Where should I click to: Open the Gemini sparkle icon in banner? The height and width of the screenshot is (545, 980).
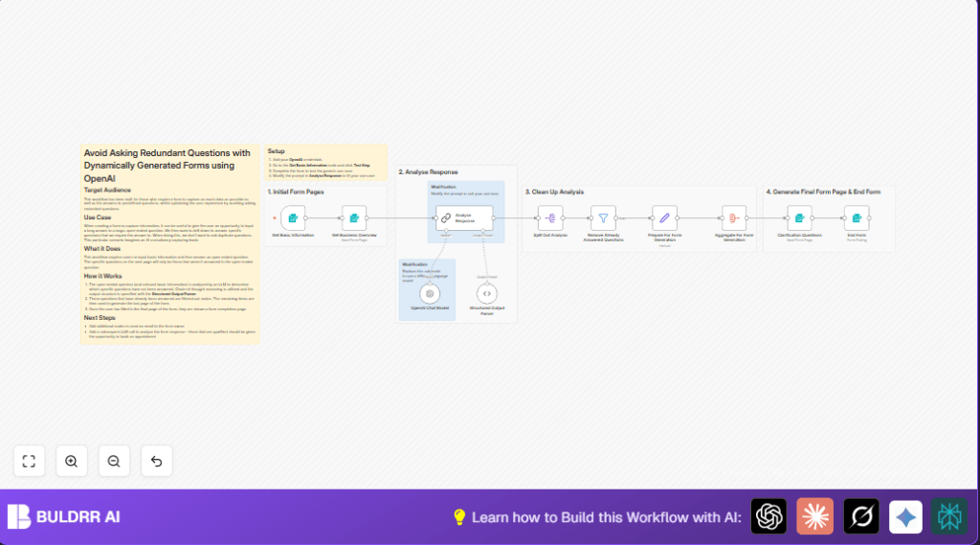click(905, 516)
